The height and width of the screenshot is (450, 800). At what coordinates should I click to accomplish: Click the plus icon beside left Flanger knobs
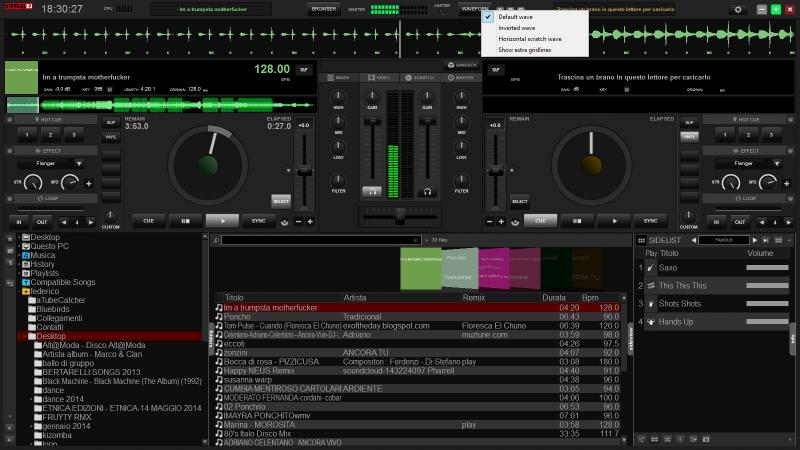88,183
